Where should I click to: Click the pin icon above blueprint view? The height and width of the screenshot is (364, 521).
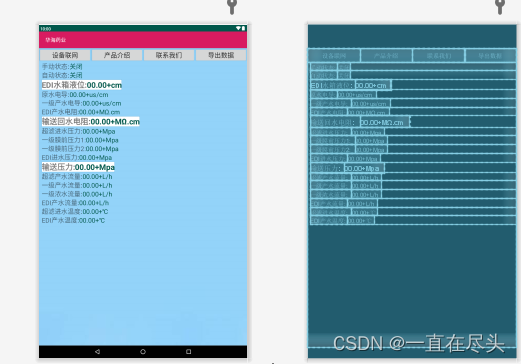[x=499, y=6]
